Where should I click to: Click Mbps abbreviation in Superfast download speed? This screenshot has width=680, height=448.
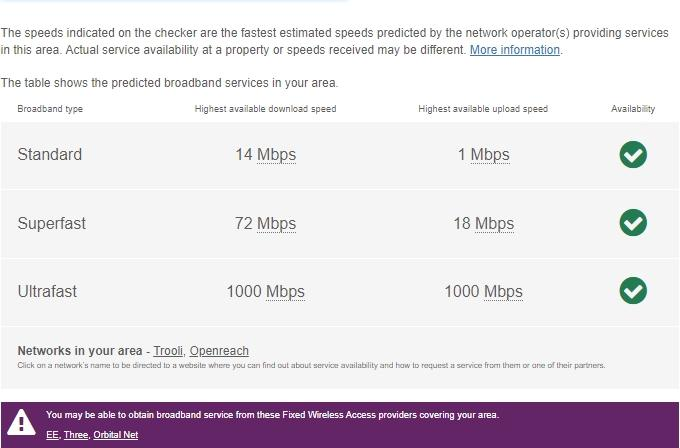tap(277, 223)
